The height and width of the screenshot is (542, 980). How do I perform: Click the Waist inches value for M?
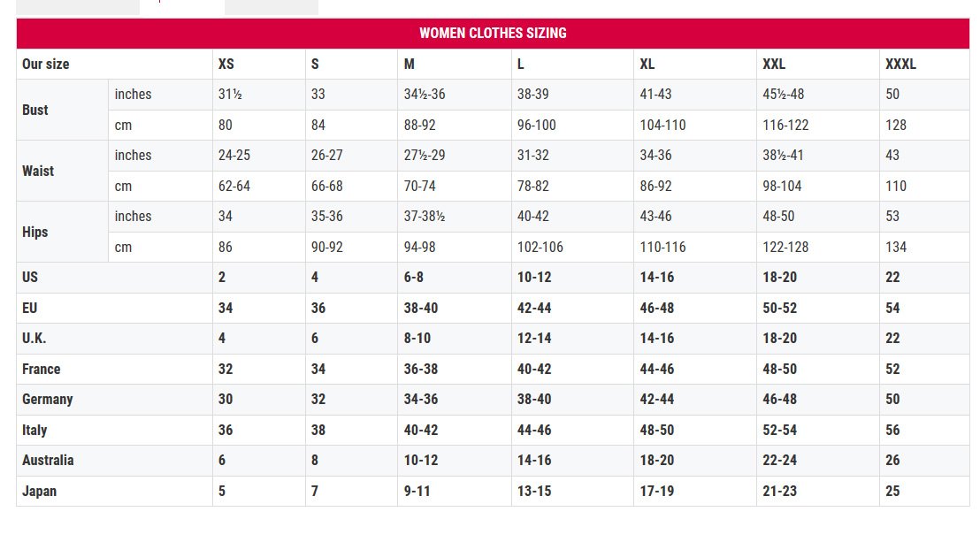pos(425,156)
